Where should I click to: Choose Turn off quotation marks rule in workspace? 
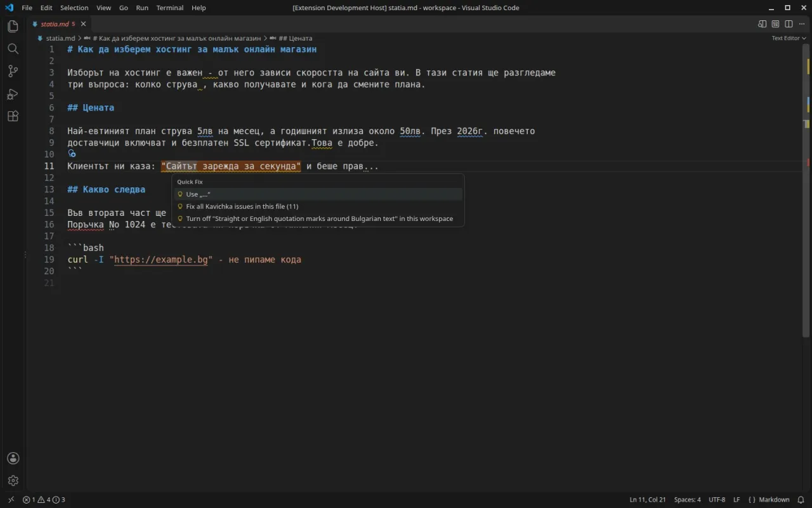click(x=318, y=218)
